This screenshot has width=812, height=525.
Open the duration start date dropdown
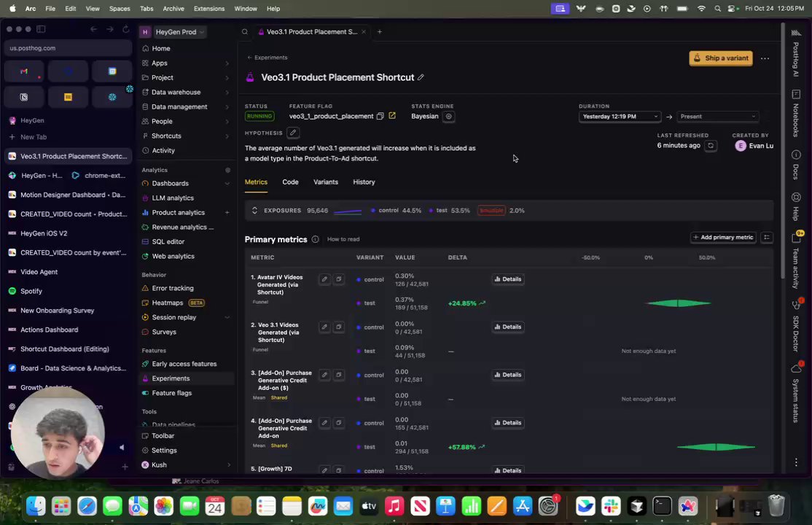pyautogui.click(x=620, y=117)
